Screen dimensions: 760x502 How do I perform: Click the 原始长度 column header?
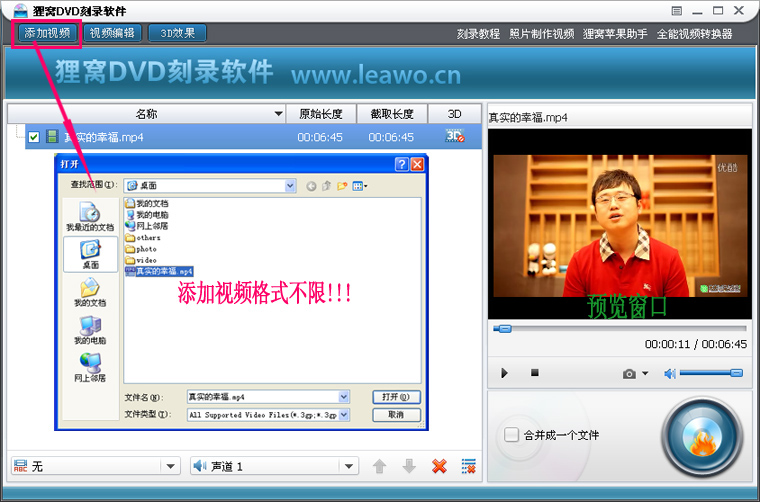click(x=321, y=114)
